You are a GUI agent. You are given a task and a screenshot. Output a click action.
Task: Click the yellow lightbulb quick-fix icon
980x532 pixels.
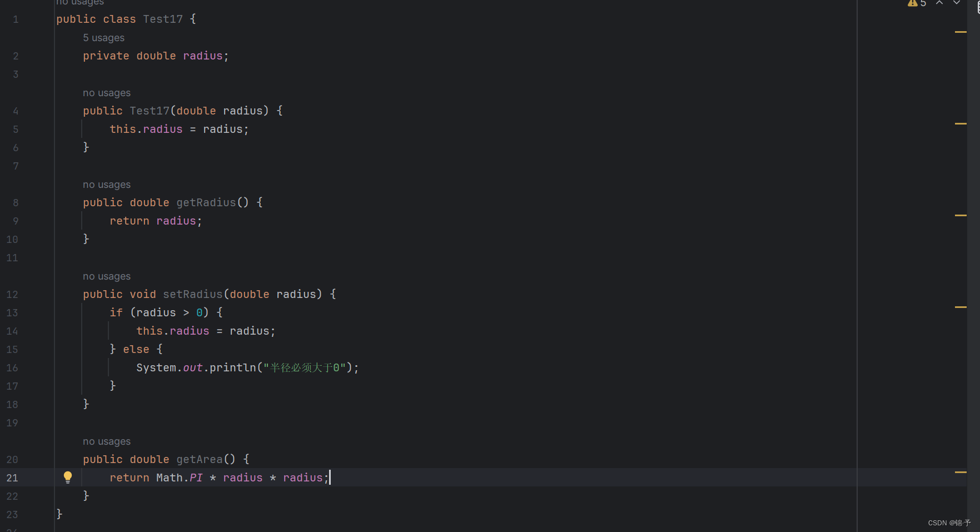coord(68,477)
